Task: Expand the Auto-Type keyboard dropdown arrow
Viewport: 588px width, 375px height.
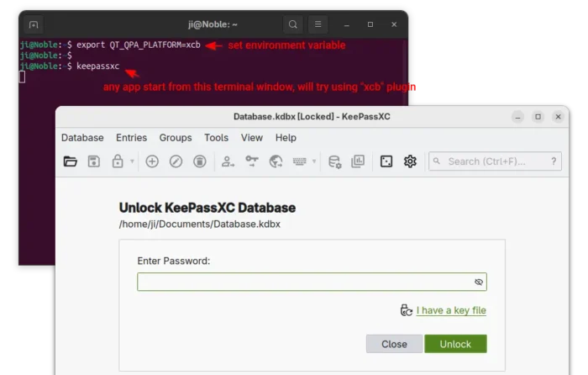Action: click(314, 161)
